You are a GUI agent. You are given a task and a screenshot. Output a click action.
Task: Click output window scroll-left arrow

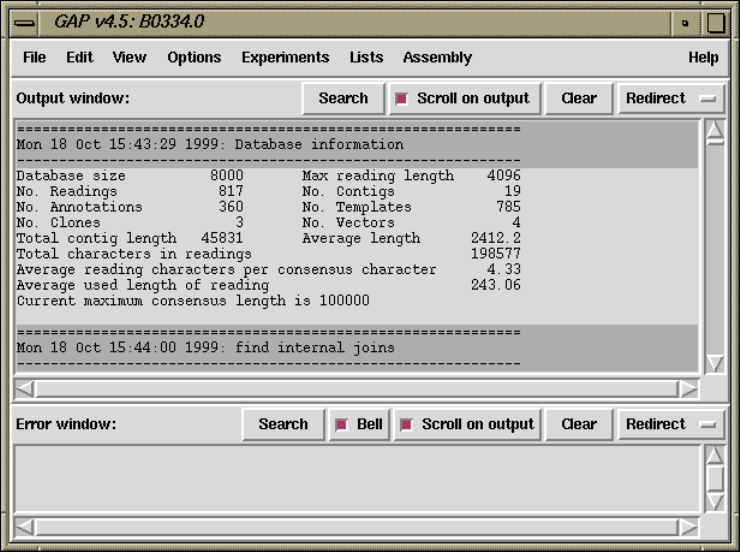pos(26,388)
